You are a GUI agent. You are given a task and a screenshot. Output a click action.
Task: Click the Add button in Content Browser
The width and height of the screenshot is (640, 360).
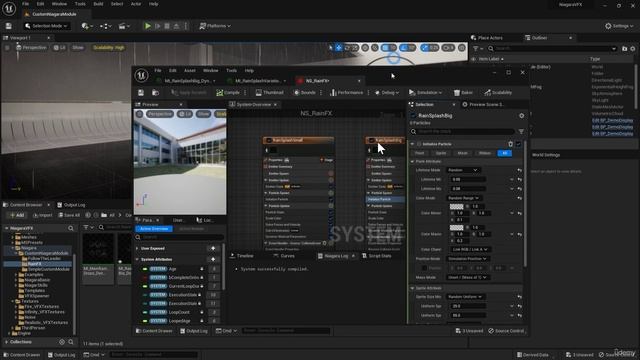(17, 215)
